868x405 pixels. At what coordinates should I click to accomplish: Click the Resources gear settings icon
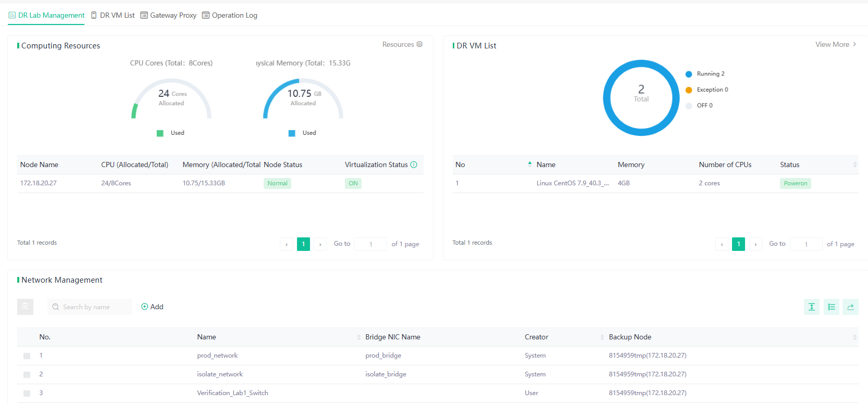pos(419,44)
